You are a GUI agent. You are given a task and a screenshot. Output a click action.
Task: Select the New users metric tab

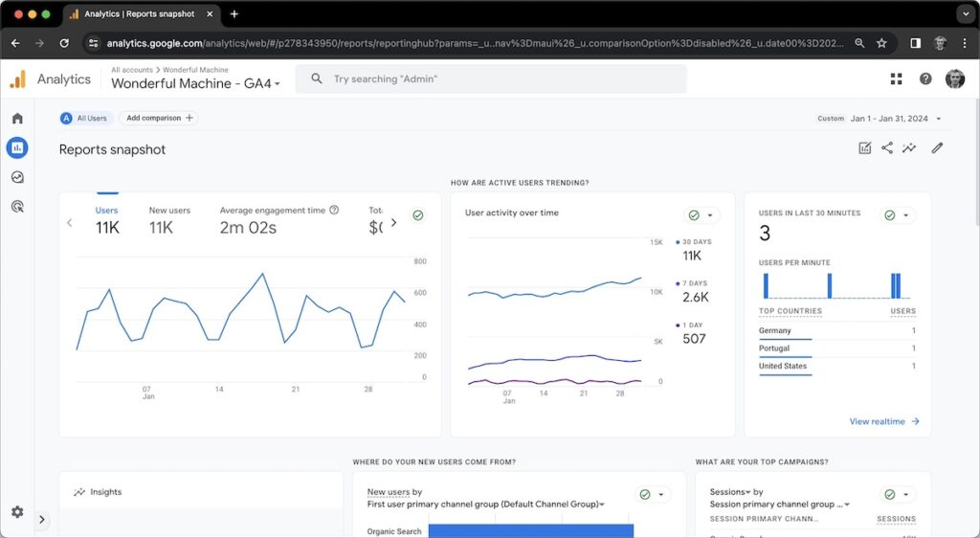(169, 220)
